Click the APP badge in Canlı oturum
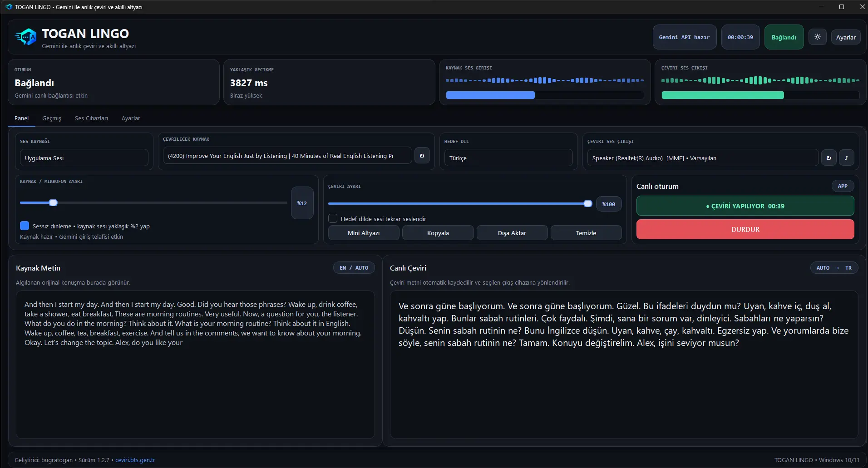 (x=843, y=186)
